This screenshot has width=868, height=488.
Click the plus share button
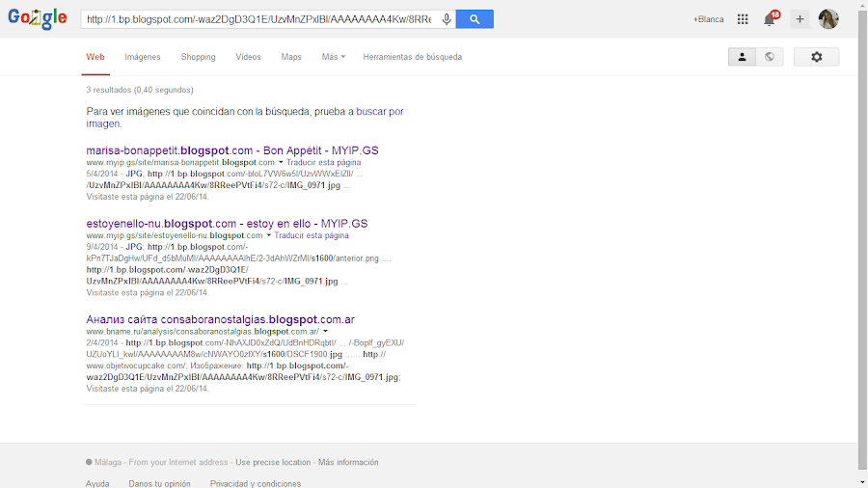click(x=800, y=19)
